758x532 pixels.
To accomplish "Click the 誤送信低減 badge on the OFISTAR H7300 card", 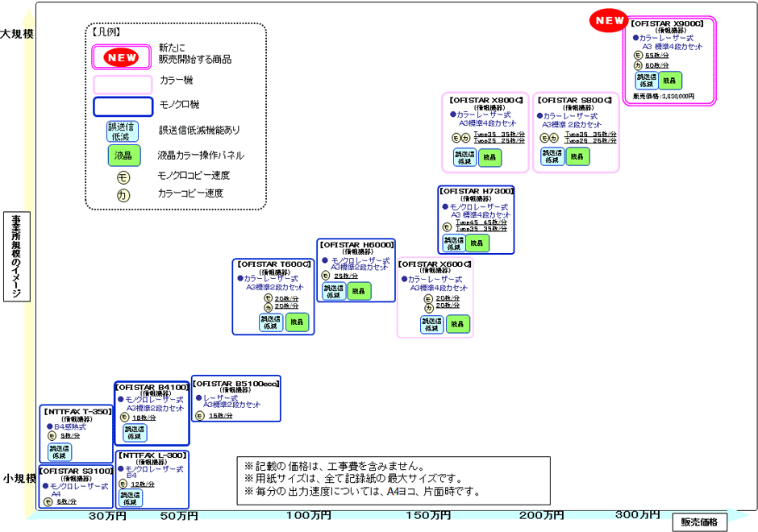I will [x=454, y=243].
